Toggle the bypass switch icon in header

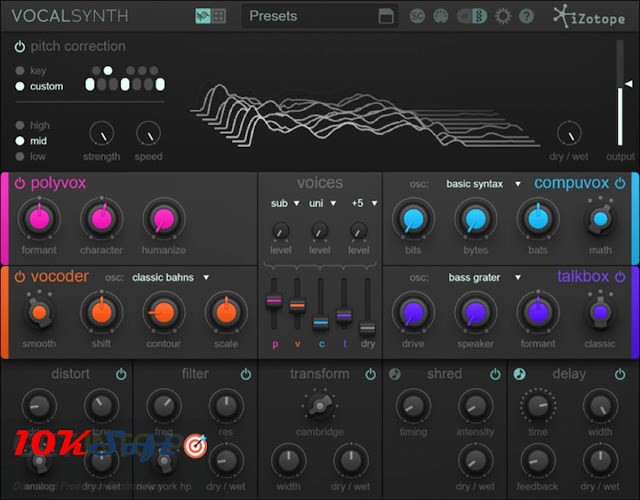(472, 16)
